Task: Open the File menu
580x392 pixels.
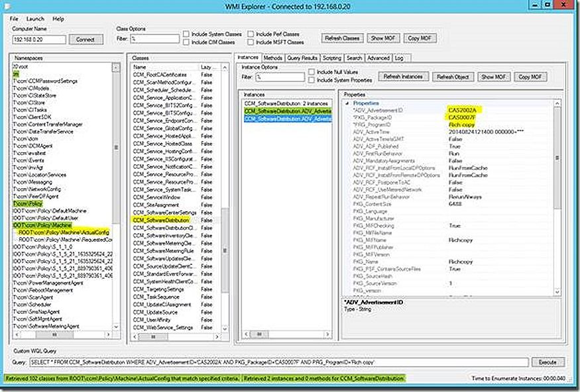Action: click(14, 19)
